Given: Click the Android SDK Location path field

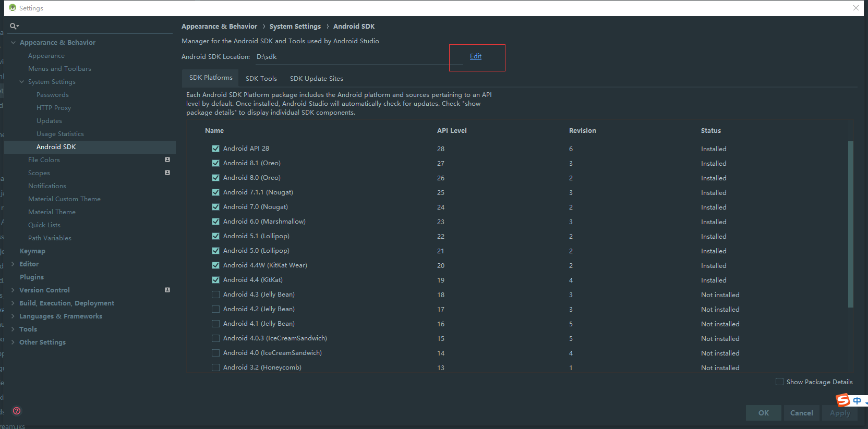Looking at the screenshot, I should coord(359,57).
